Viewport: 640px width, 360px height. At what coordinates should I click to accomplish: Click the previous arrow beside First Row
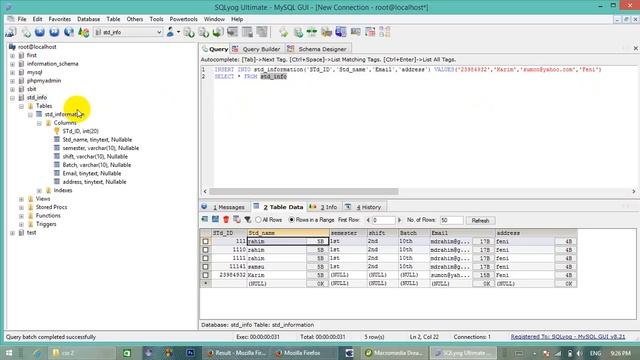pos(368,220)
